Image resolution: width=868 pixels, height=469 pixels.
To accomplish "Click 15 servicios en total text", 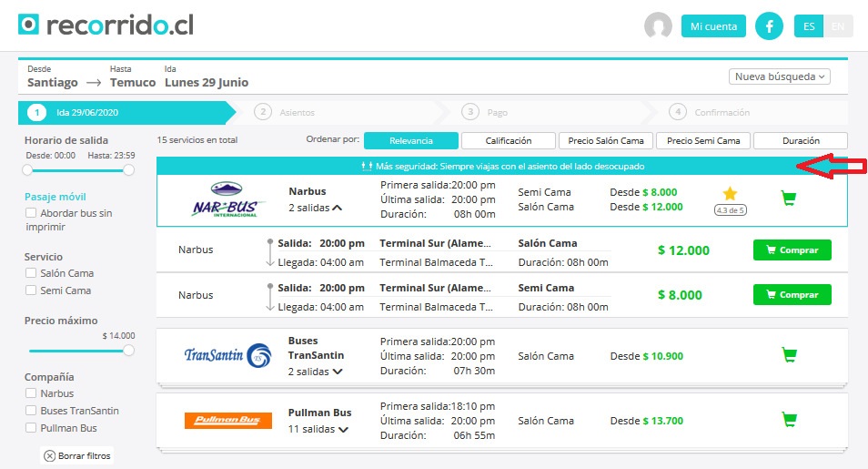I will pyautogui.click(x=197, y=139).
